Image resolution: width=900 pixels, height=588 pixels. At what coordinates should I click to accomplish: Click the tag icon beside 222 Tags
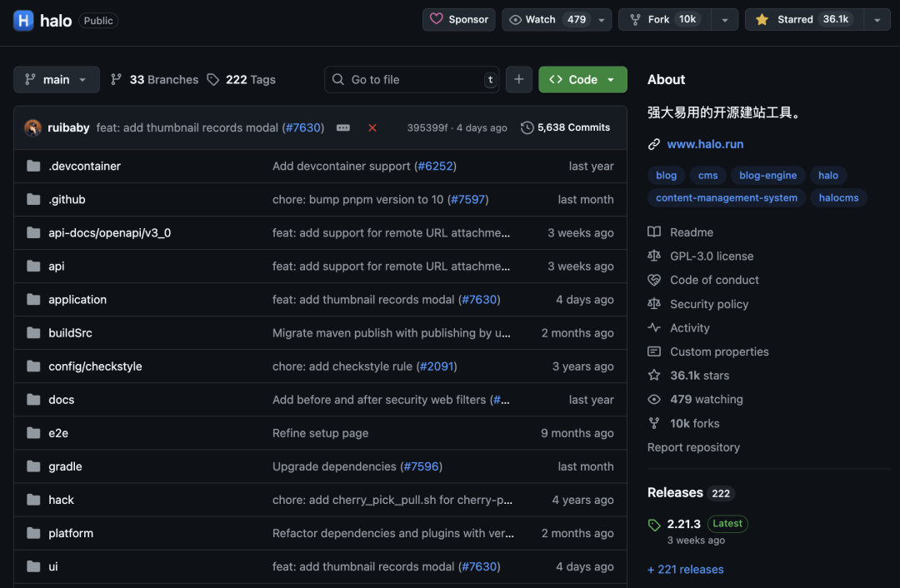(213, 80)
